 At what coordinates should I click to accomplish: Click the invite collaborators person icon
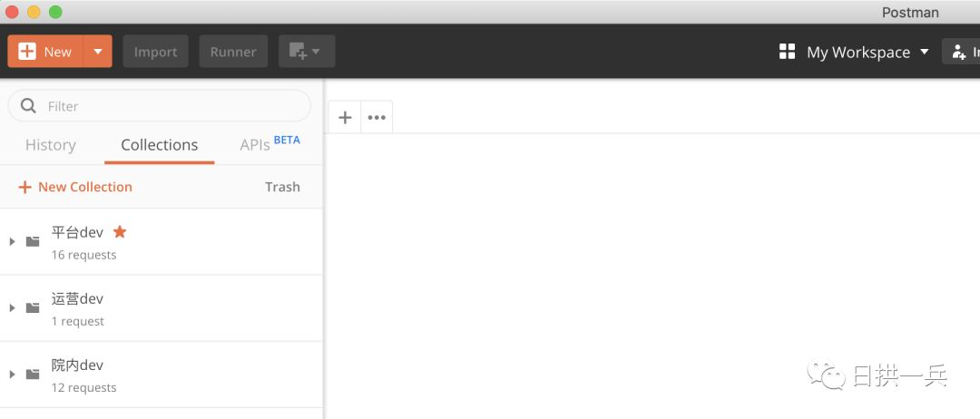(959, 53)
